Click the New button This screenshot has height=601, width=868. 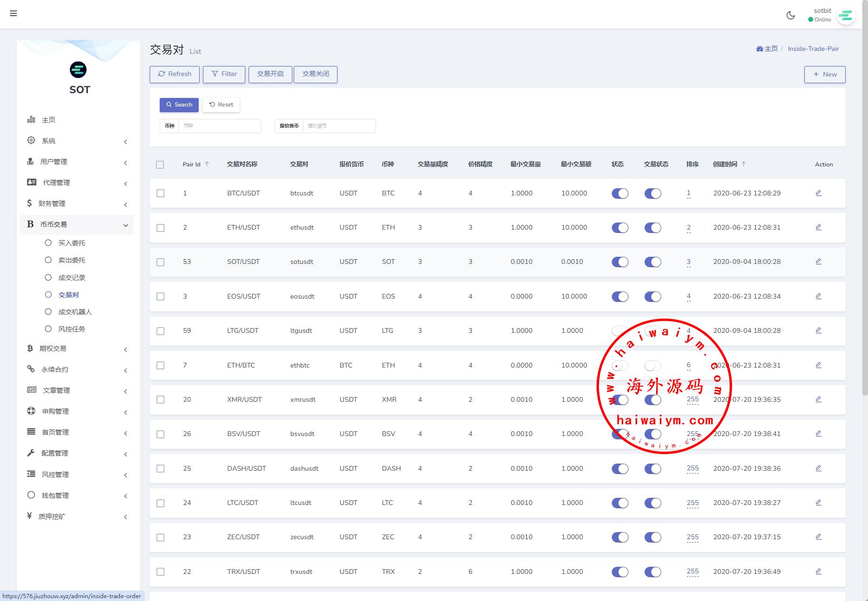coord(824,75)
